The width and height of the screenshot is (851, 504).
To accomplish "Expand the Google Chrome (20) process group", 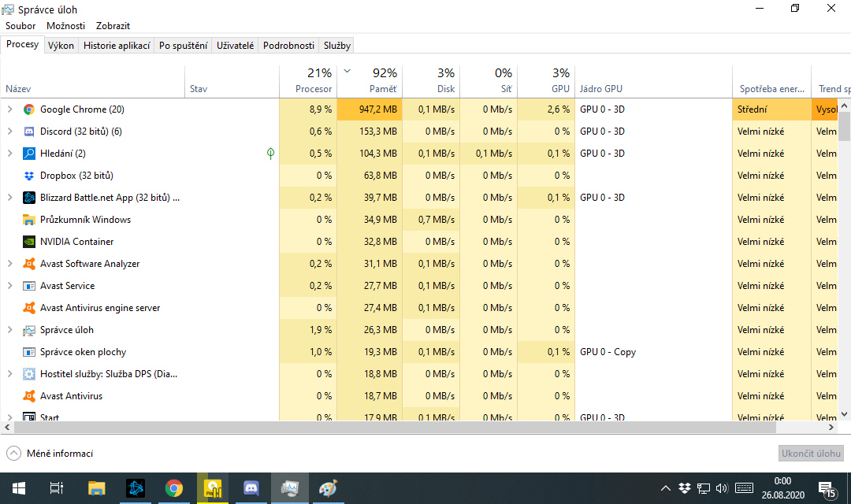I will pyautogui.click(x=9, y=109).
